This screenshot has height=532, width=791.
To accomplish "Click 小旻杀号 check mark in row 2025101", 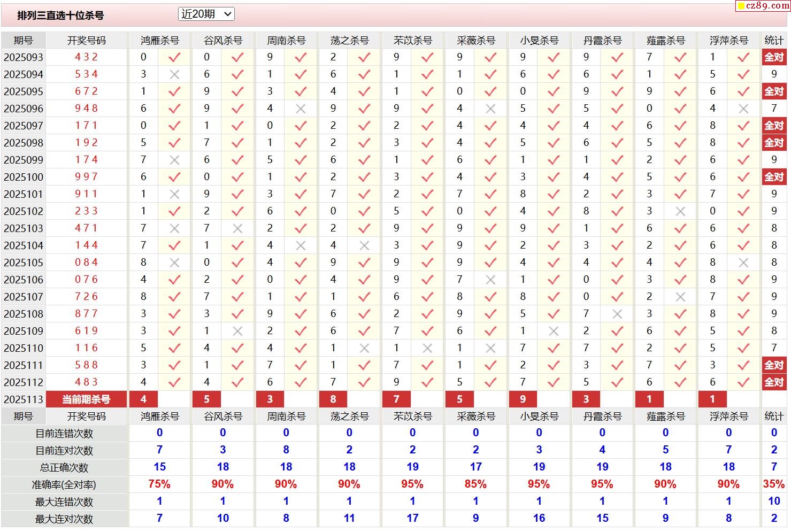I will coord(554,194).
